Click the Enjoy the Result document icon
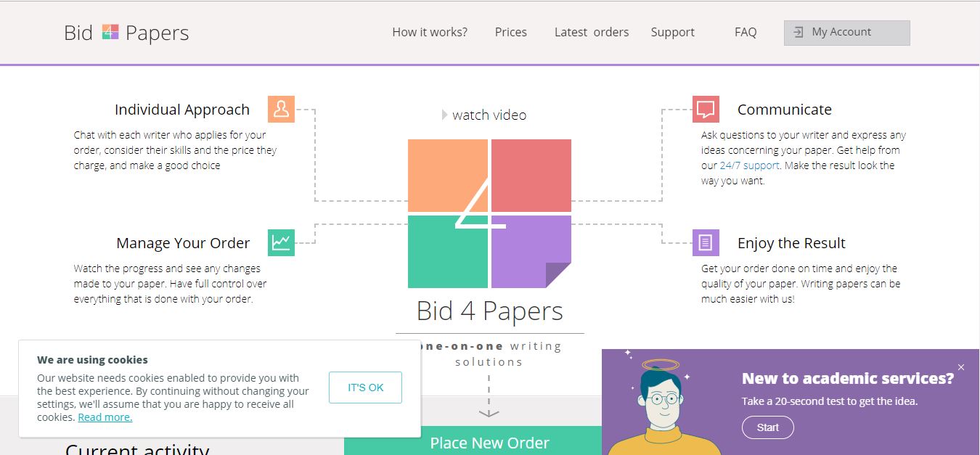The image size is (980, 455). pyautogui.click(x=705, y=242)
